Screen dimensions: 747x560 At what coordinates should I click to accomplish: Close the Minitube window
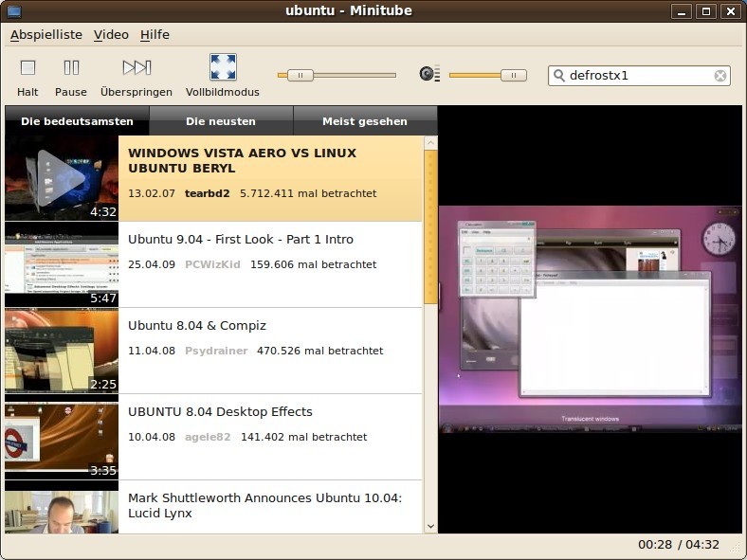coord(731,11)
